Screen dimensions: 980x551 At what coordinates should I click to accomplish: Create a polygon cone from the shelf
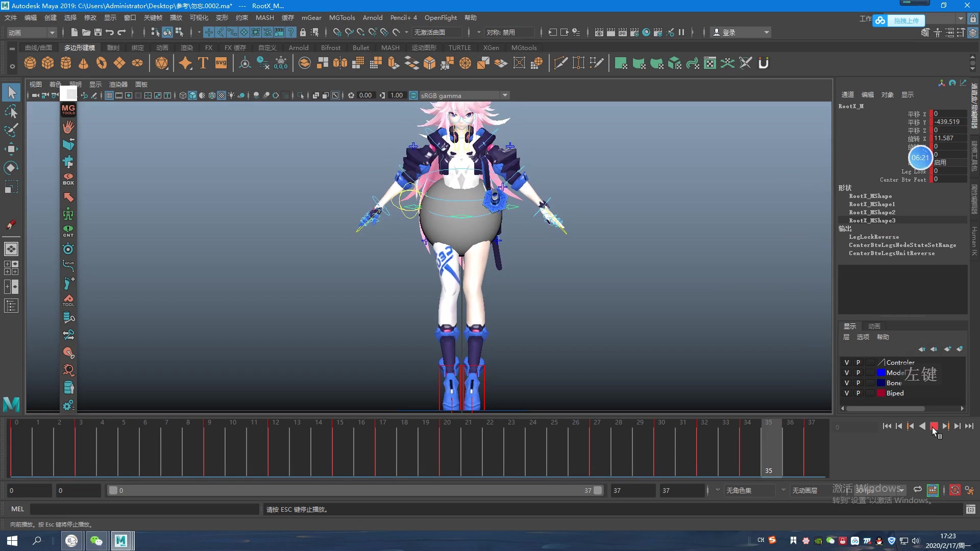point(83,63)
